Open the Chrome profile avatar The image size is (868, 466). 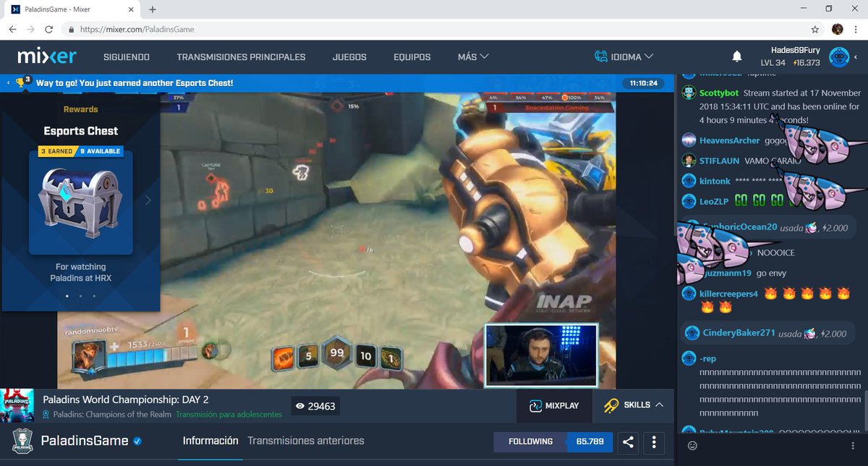pyautogui.click(x=837, y=30)
